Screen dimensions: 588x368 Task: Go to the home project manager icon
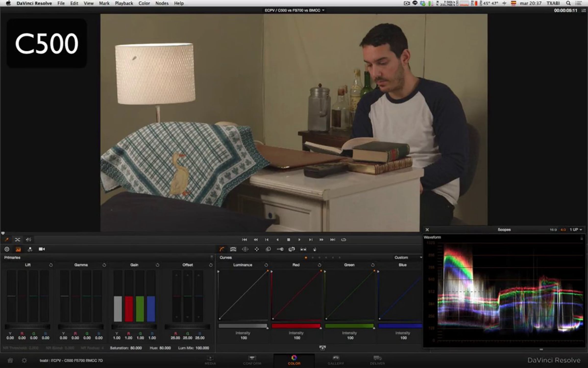(10, 360)
